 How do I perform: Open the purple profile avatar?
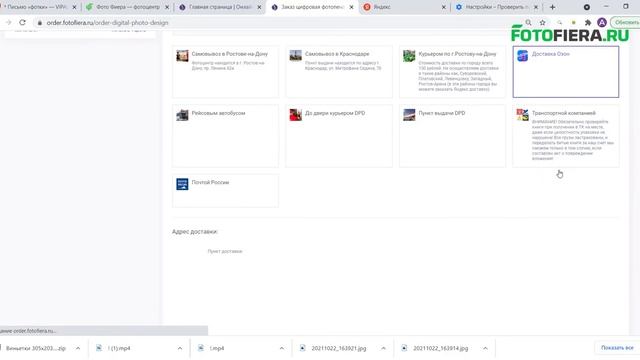click(x=602, y=22)
